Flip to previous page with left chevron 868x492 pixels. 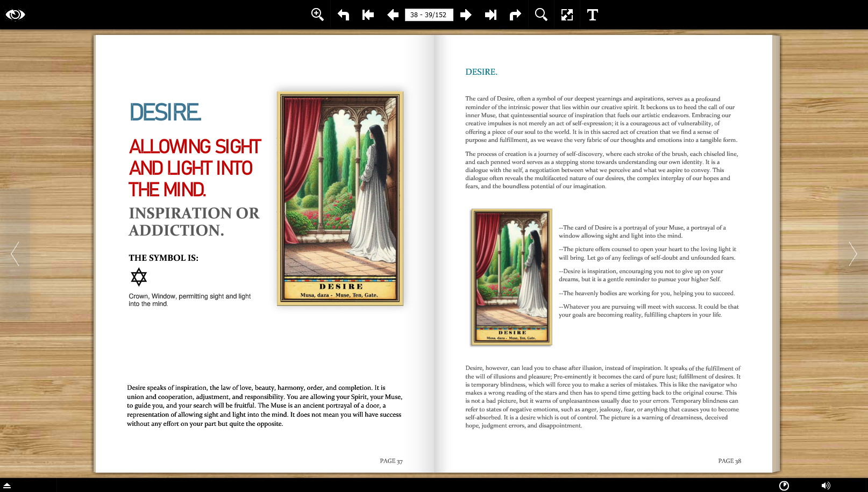click(15, 254)
